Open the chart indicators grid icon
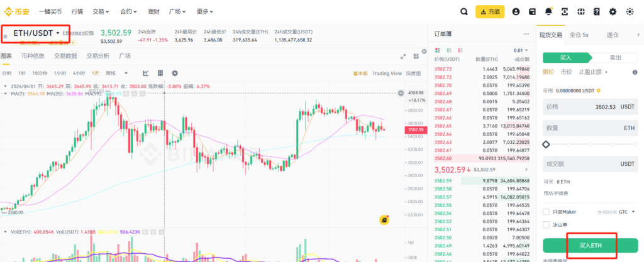644x262 pixels. pyautogui.click(x=160, y=73)
